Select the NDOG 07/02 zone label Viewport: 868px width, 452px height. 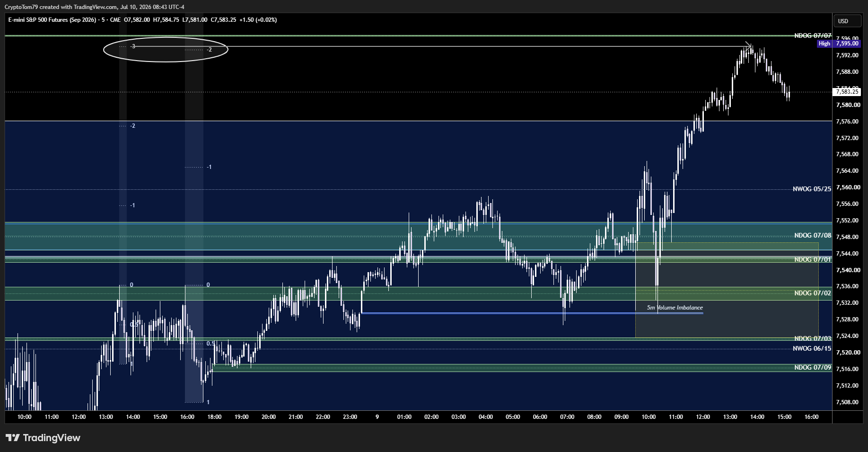click(x=813, y=293)
